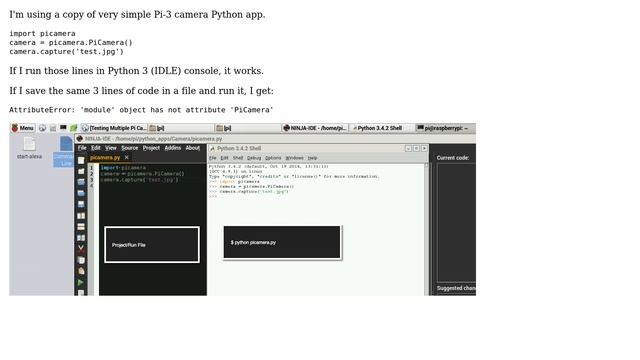Click the 'Suggested chan' label
Screen dimensions: 640x360
(x=456, y=288)
